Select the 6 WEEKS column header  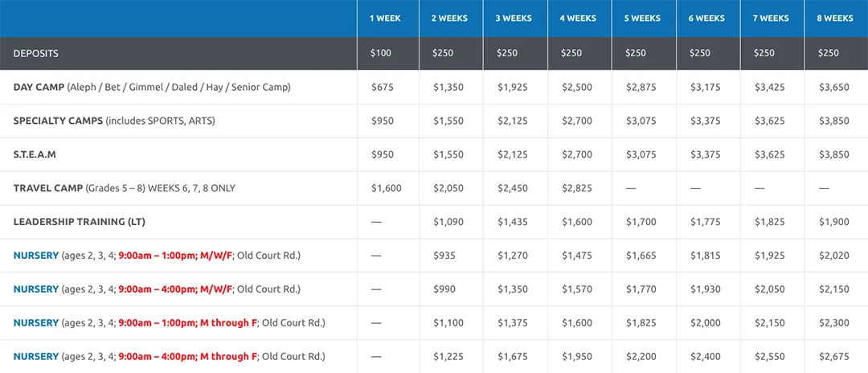[706, 18]
